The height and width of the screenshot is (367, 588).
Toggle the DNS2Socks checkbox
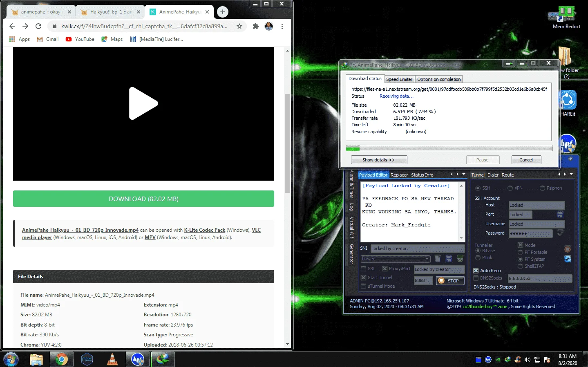476,278
